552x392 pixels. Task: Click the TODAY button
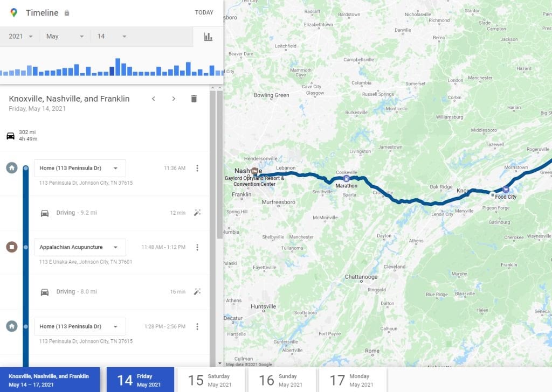(x=204, y=13)
